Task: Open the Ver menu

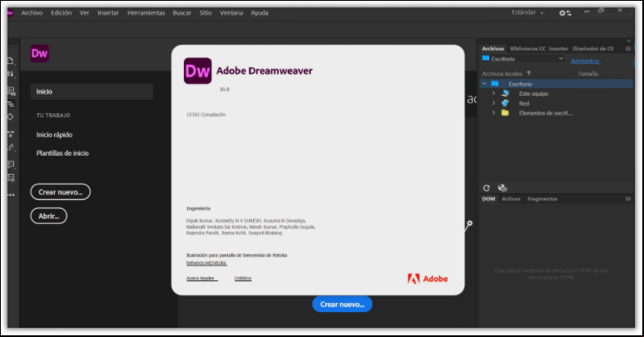Action: tap(84, 12)
